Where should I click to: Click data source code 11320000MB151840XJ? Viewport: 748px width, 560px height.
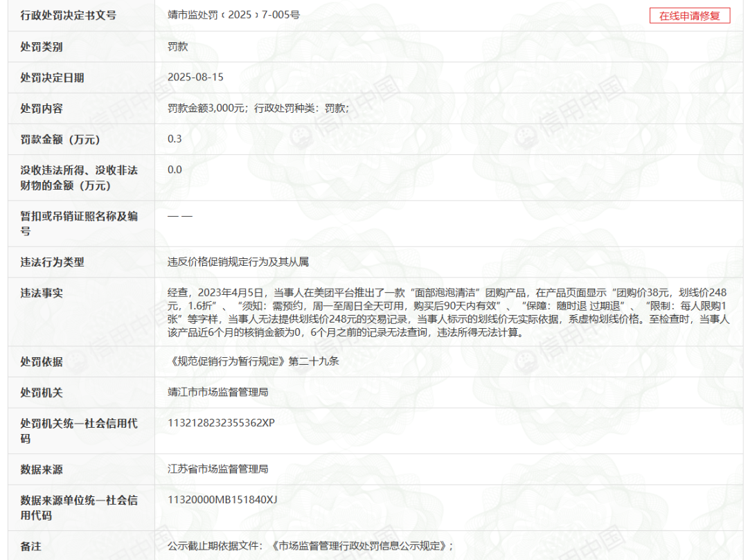(x=222, y=500)
